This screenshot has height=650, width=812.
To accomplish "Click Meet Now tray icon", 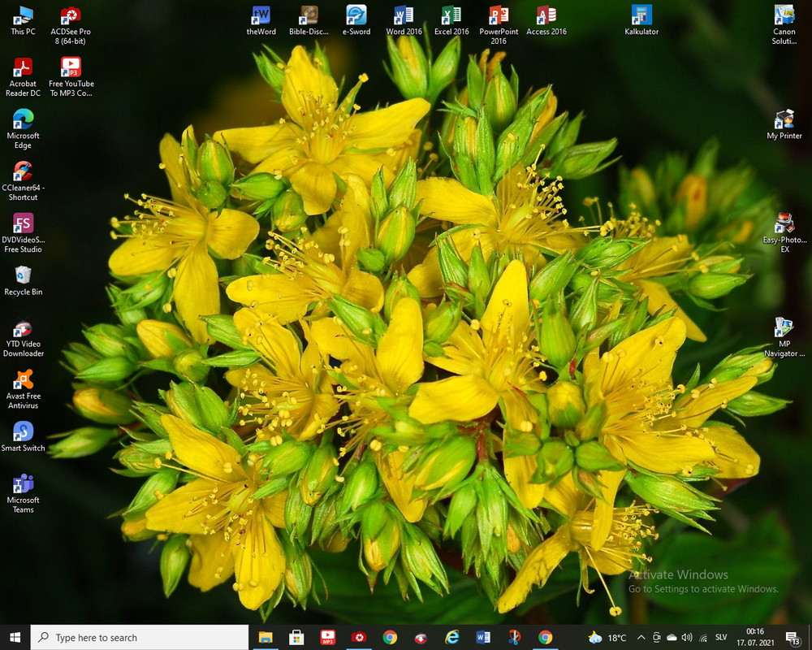I will click(x=657, y=638).
